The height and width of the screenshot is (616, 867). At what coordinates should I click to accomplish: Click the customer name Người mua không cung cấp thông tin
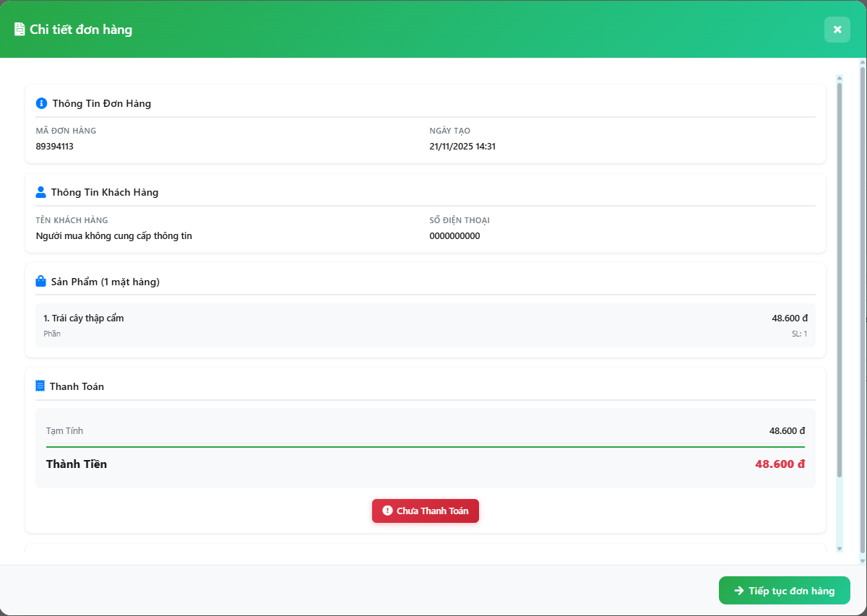tap(114, 236)
